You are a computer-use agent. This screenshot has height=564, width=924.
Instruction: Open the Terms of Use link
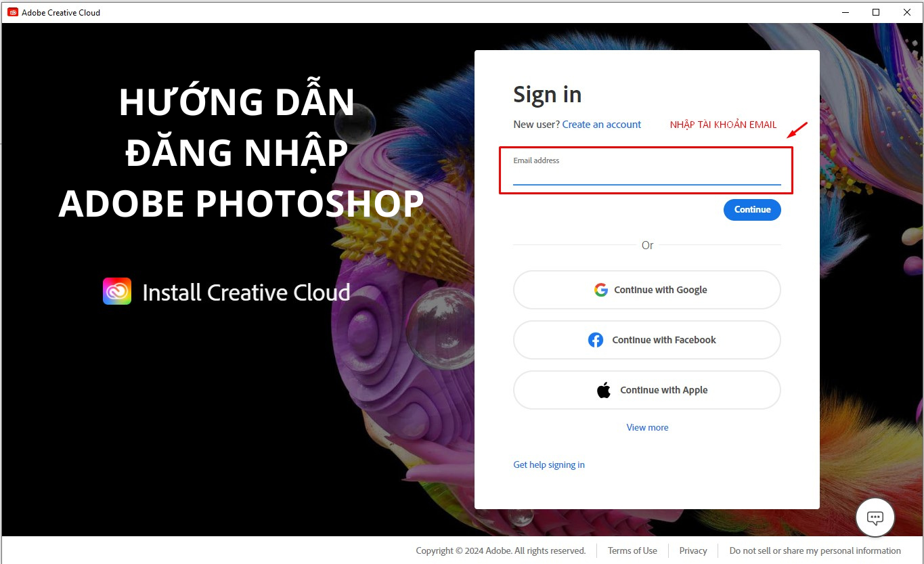tap(632, 550)
